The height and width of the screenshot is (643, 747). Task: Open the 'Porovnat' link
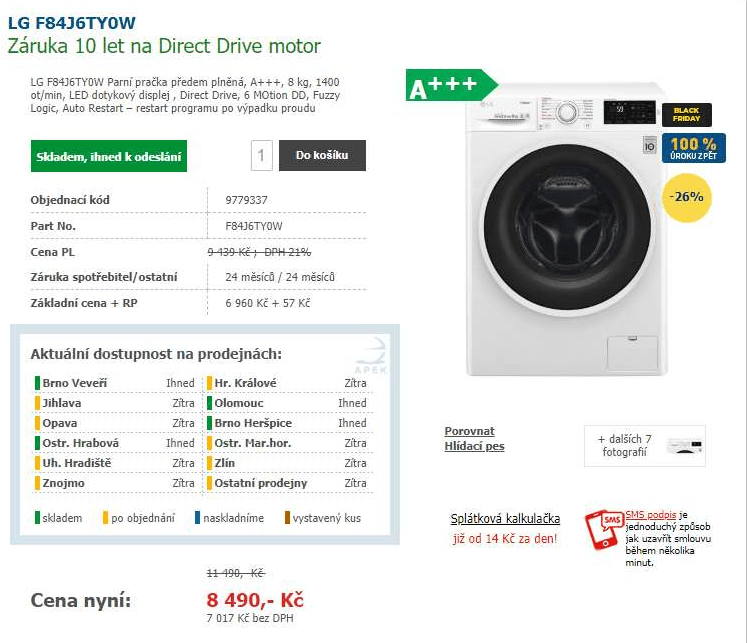pyautogui.click(x=469, y=431)
